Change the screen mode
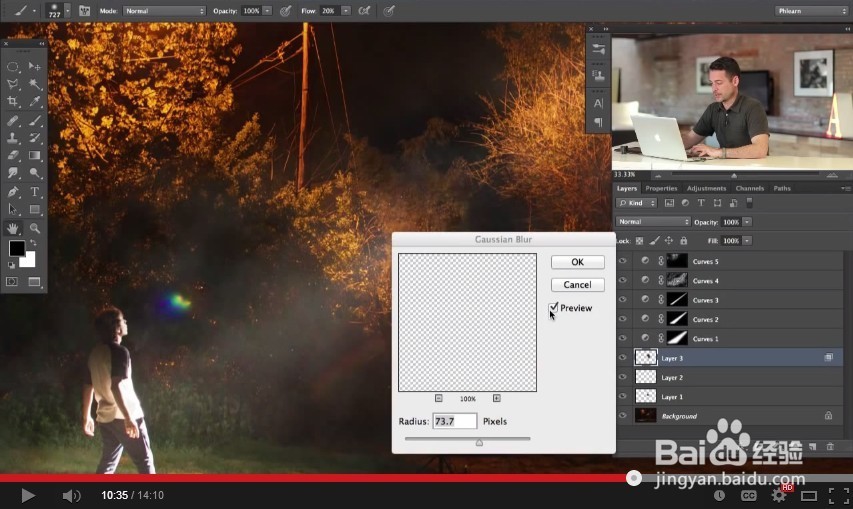Screen dimensions: 853x509 click(34, 282)
